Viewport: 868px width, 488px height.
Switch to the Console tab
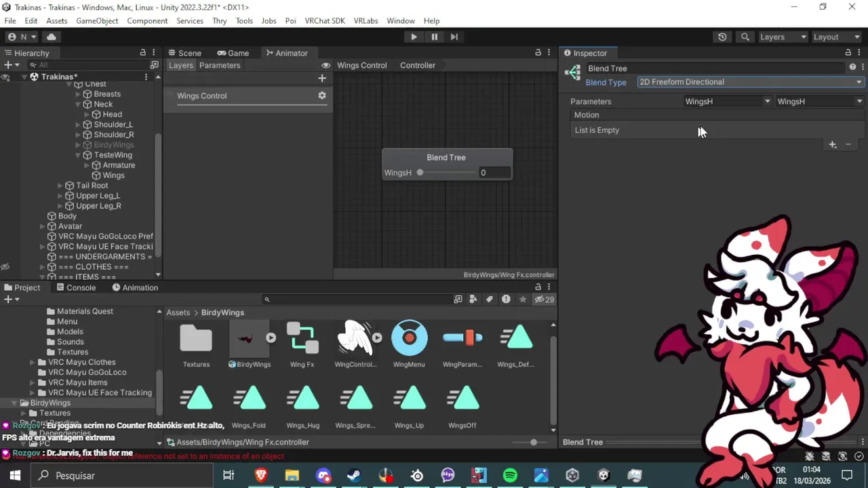[75, 287]
